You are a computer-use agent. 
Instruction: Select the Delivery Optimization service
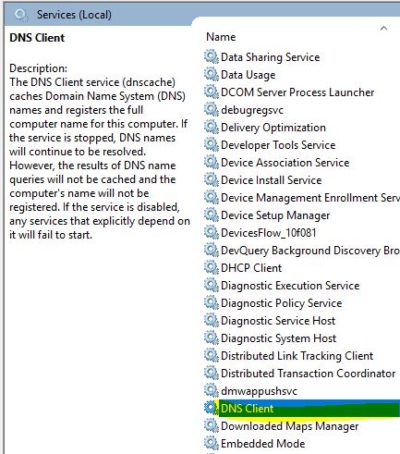273,127
